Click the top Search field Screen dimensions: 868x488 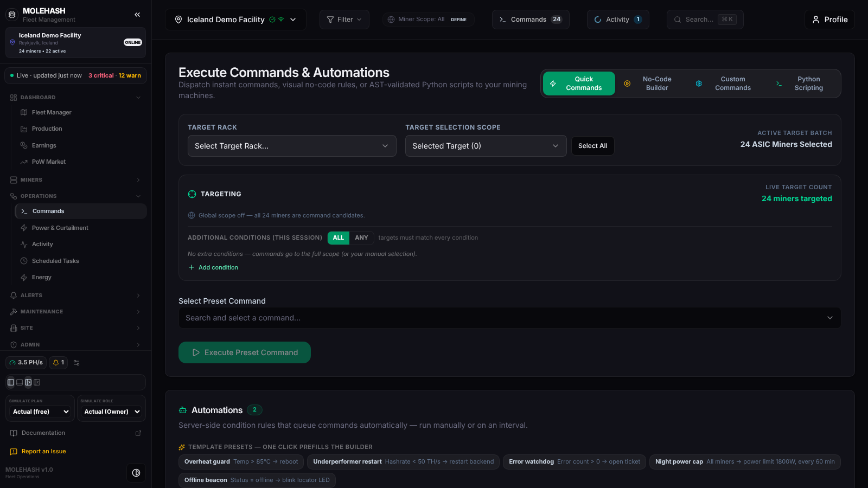[705, 20]
